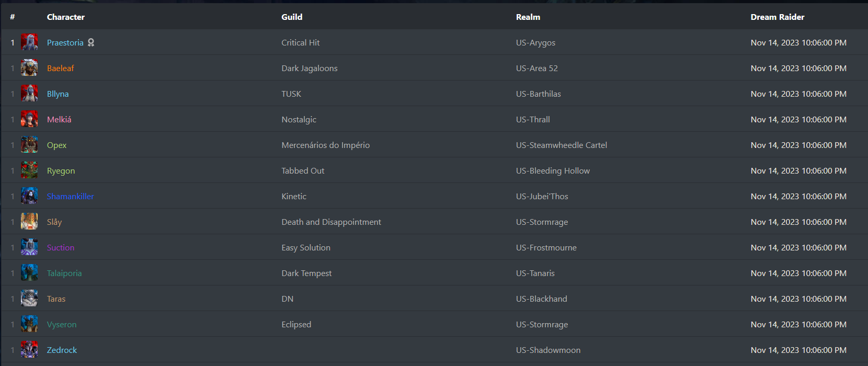Open the Opex character link
The image size is (868, 366).
point(56,145)
